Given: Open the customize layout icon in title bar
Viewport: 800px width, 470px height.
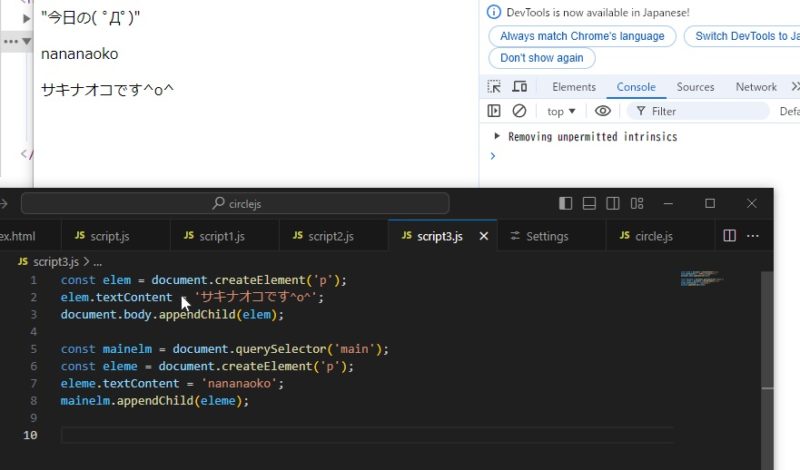Looking at the screenshot, I should [637, 203].
